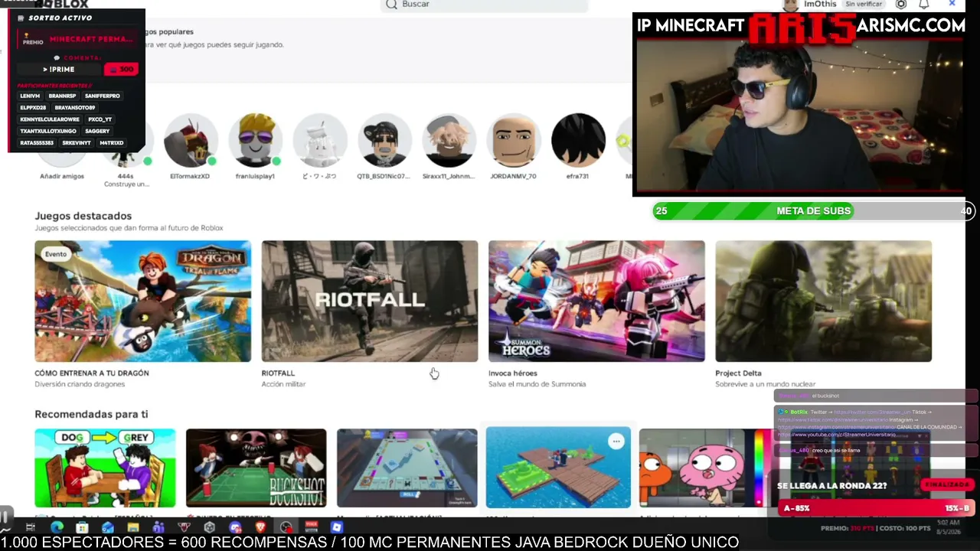Launch Outlook from the taskbar
The width and height of the screenshot is (980, 551).
click(x=107, y=527)
